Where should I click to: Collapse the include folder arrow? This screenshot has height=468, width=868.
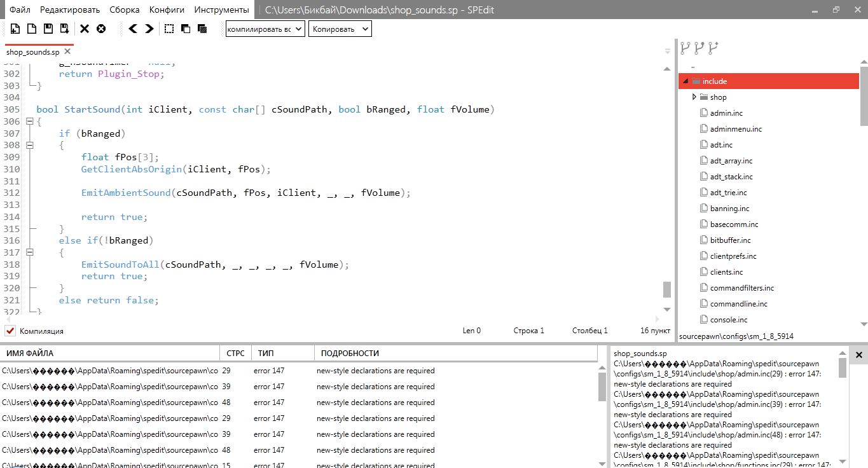(x=684, y=81)
